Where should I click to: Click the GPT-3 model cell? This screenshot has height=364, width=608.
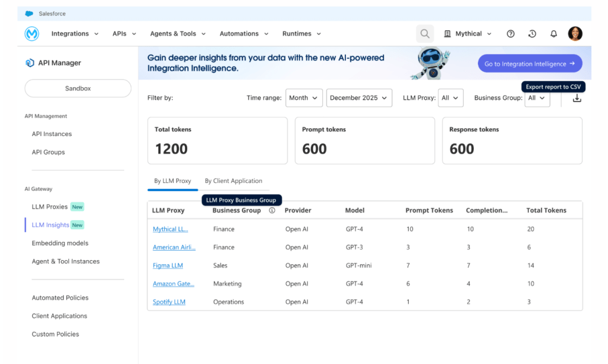pyautogui.click(x=354, y=248)
